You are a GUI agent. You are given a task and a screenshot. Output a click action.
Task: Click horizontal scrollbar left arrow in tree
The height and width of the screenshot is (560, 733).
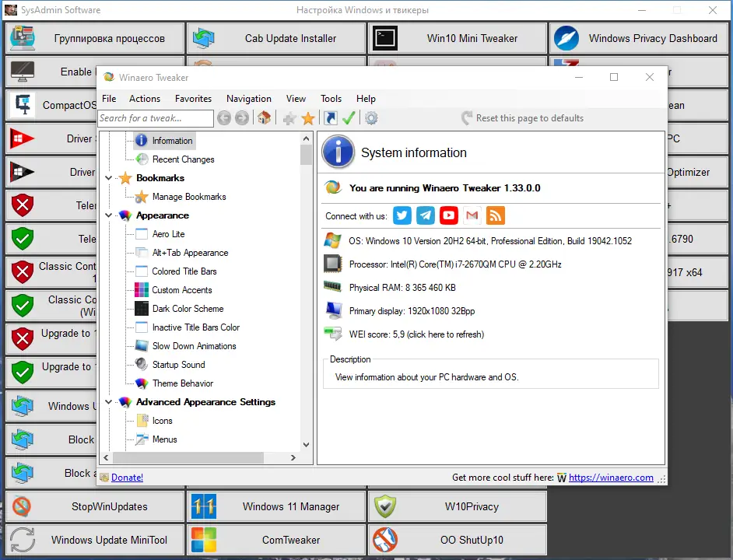coord(106,457)
